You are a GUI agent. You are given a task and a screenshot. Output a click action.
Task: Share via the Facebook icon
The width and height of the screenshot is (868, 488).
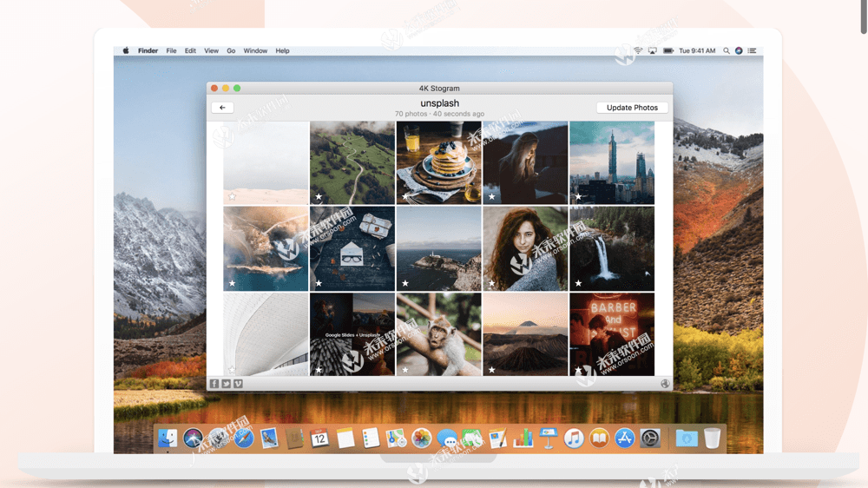coord(214,383)
